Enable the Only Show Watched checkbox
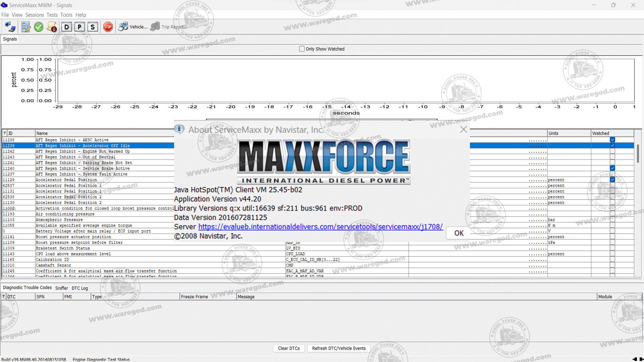 302,49
